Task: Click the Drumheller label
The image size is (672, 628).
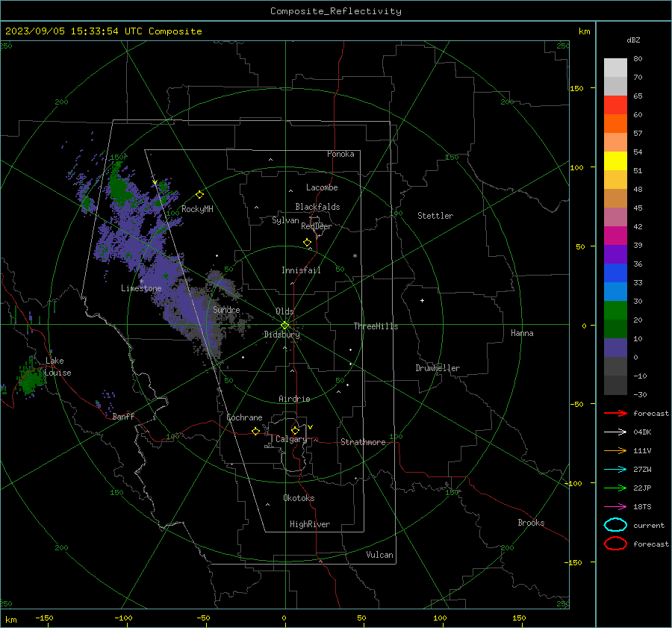Action: tap(438, 368)
